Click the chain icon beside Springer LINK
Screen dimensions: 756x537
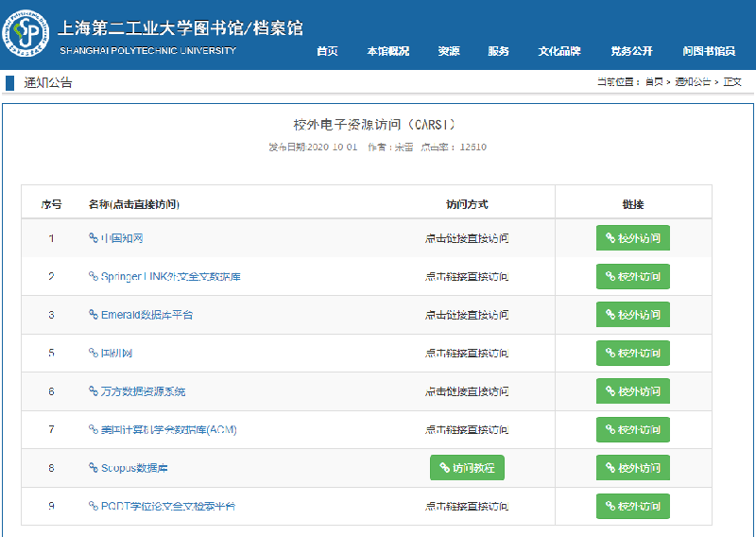(94, 276)
